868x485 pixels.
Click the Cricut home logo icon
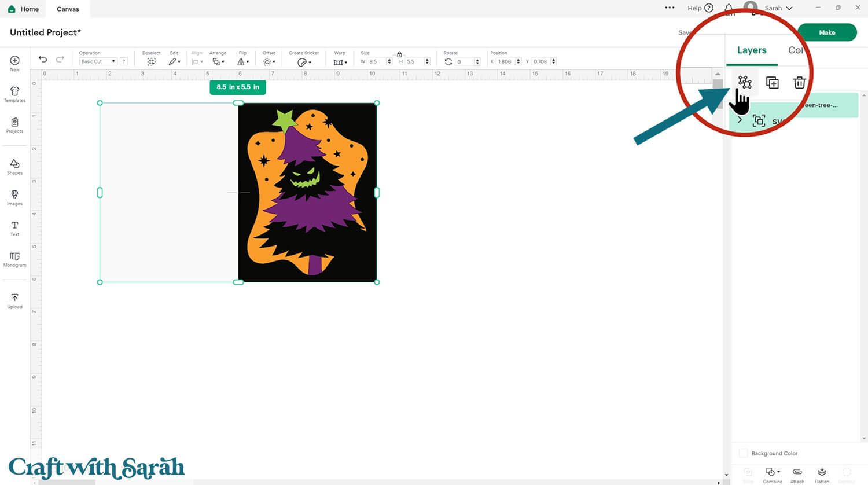(x=12, y=9)
